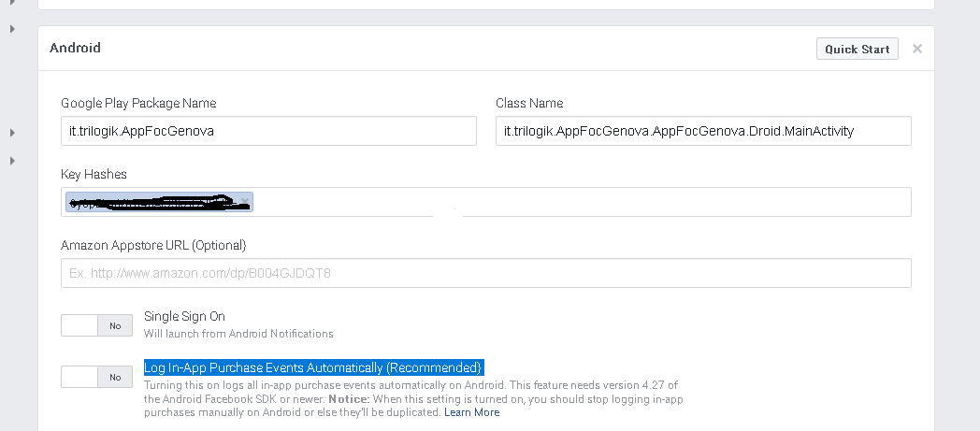Image resolution: width=980 pixels, height=431 pixels.
Task: Toggle Log In-App Purchase Events switch
Action: 97,377
